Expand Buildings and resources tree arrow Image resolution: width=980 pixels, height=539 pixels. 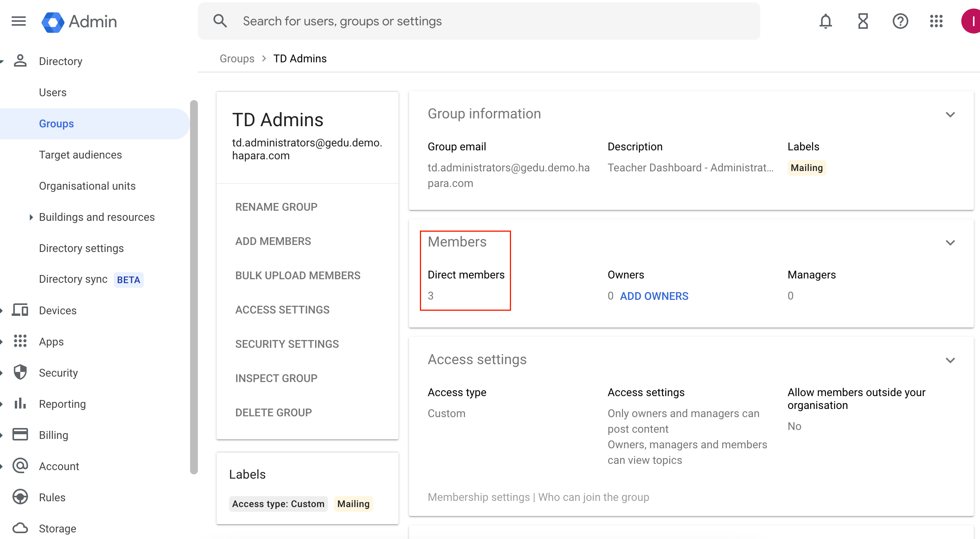pyautogui.click(x=31, y=217)
